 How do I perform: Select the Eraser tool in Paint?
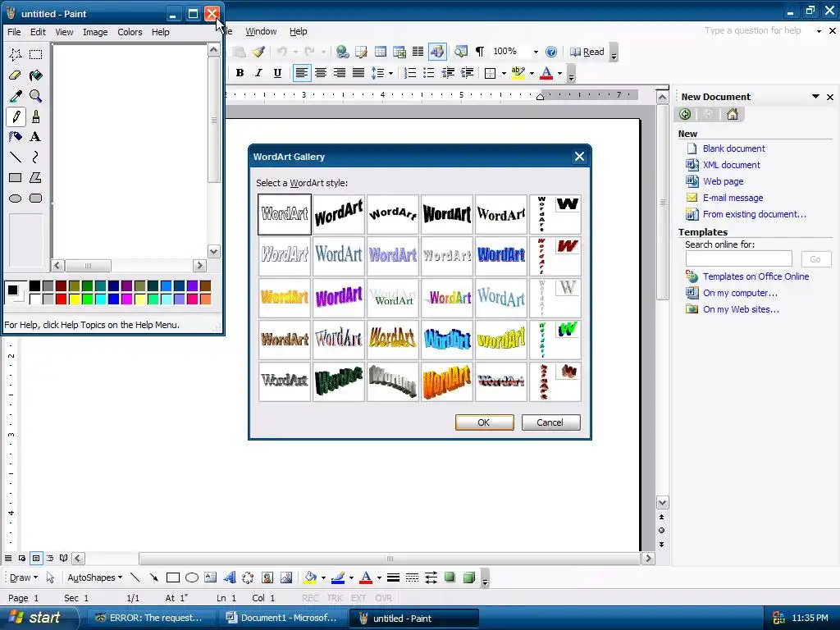pos(15,75)
